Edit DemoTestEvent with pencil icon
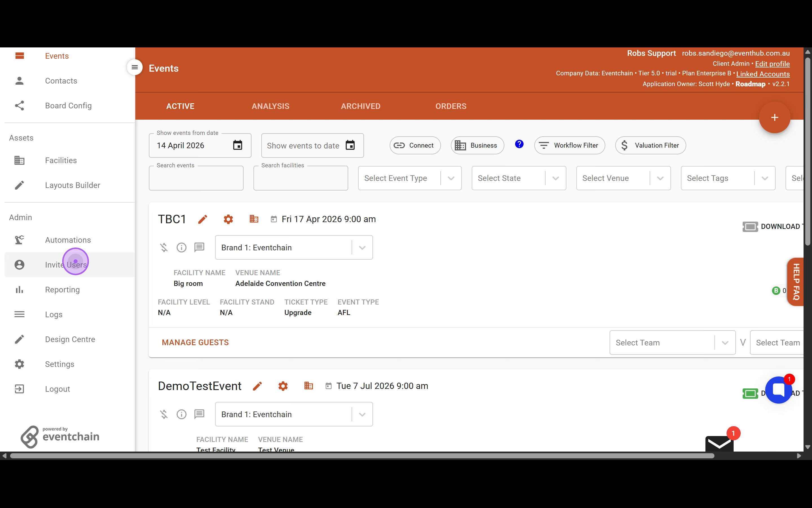The height and width of the screenshot is (508, 812). click(257, 386)
